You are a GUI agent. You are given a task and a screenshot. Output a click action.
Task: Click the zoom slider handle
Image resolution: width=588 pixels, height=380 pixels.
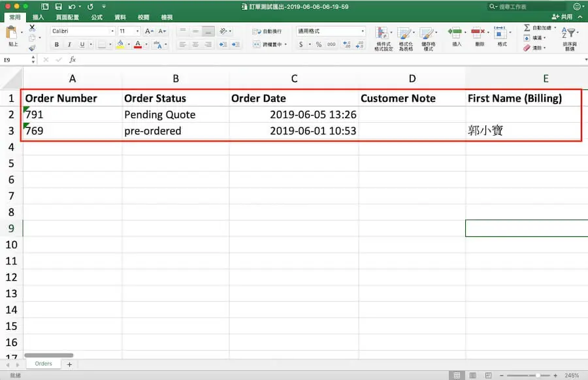(x=538, y=375)
